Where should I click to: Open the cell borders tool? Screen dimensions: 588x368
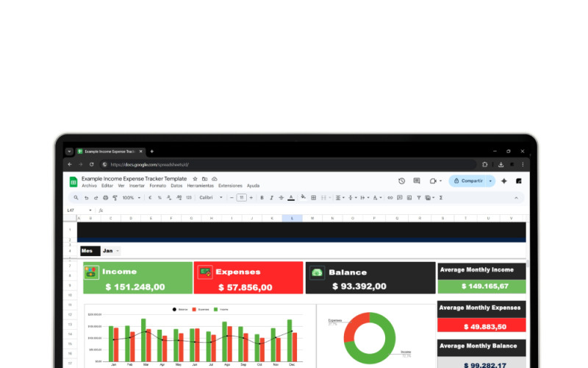point(314,197)
